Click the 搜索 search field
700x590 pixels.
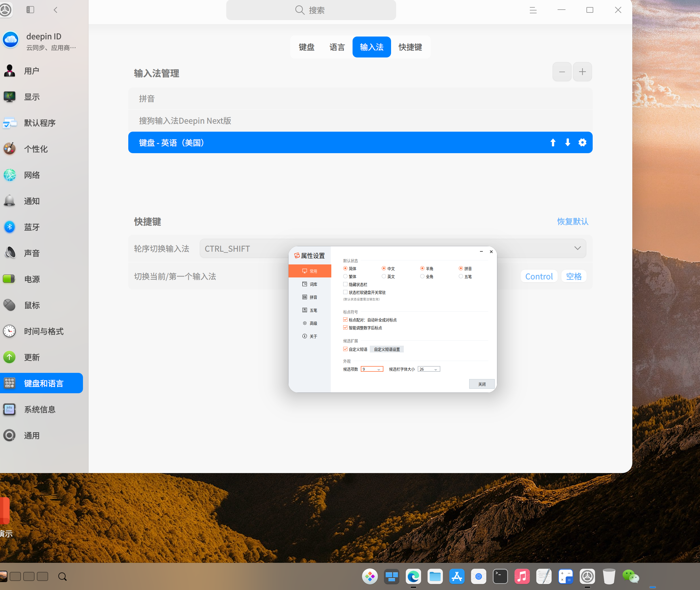tap(311, 10)
